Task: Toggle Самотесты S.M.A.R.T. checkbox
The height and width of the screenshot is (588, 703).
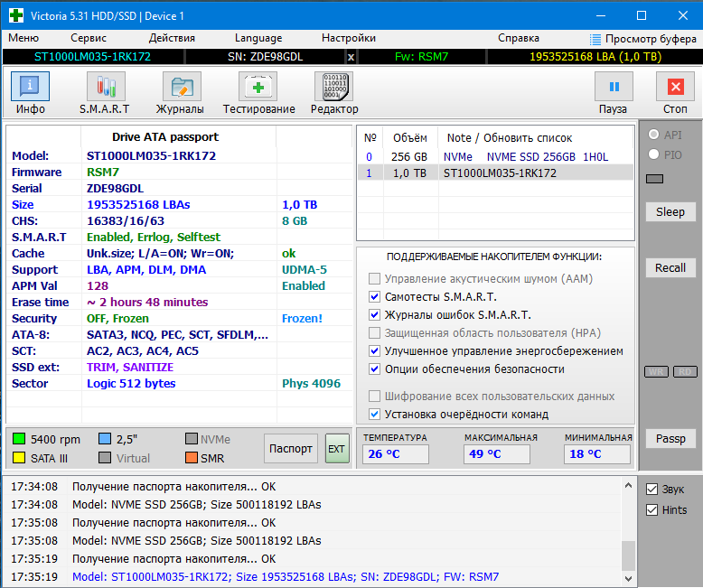Action: [x=374, y=296]
